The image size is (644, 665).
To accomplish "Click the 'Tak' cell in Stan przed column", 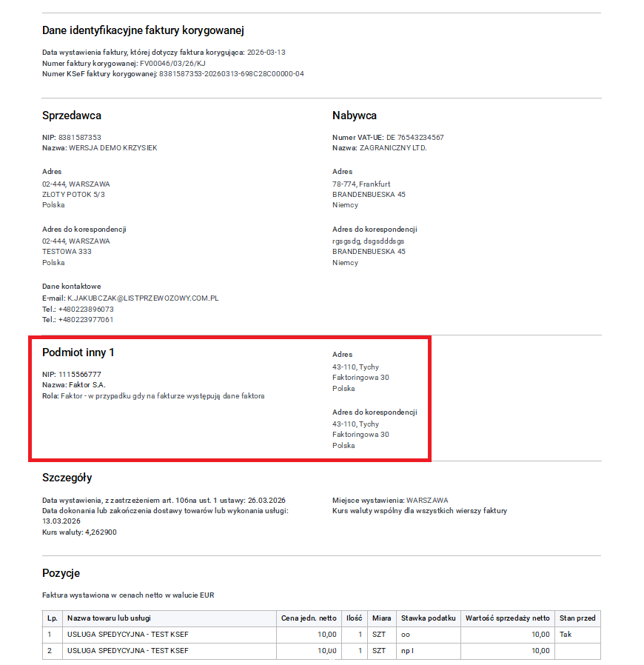I will (566, 635).
